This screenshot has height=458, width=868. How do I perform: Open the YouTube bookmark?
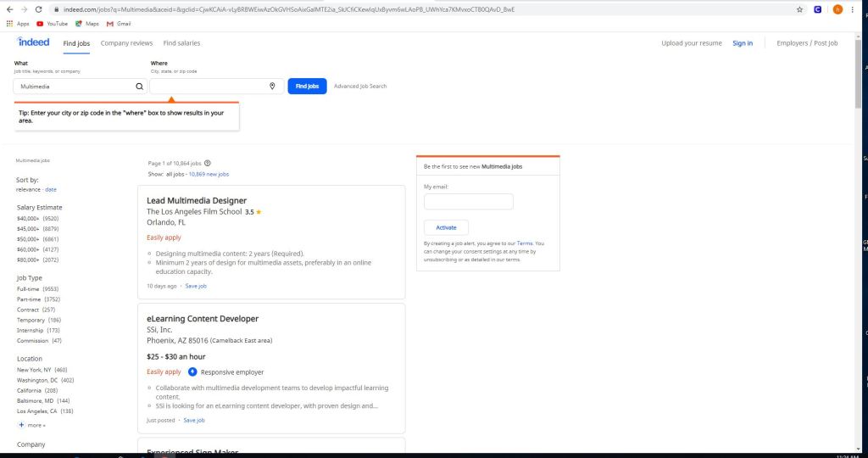pos(52,24)
